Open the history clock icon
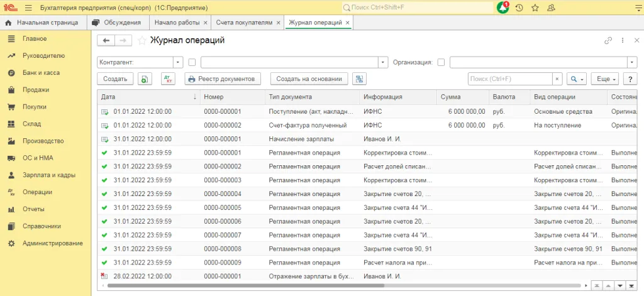Viewport: 644px width, 296px height. (x=519, y=8)
